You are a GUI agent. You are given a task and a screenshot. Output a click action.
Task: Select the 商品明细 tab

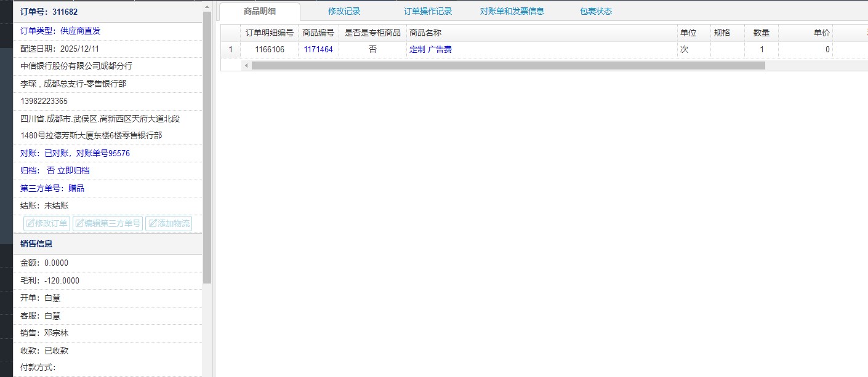(260, 11)
